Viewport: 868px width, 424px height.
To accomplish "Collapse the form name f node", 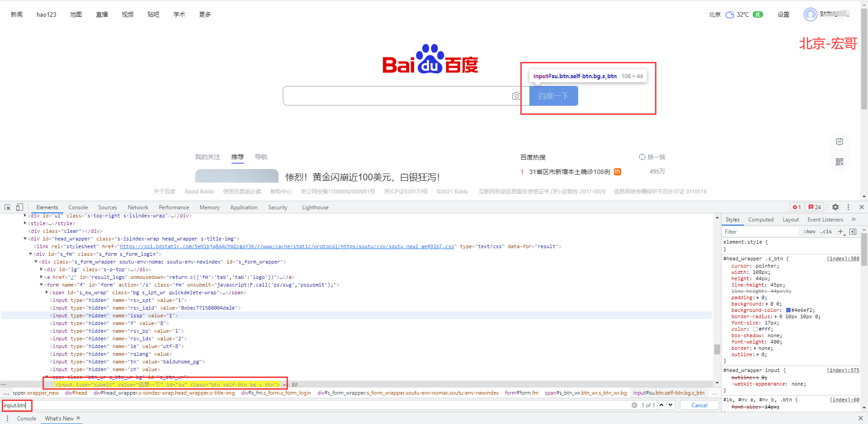I will (41, 285).
